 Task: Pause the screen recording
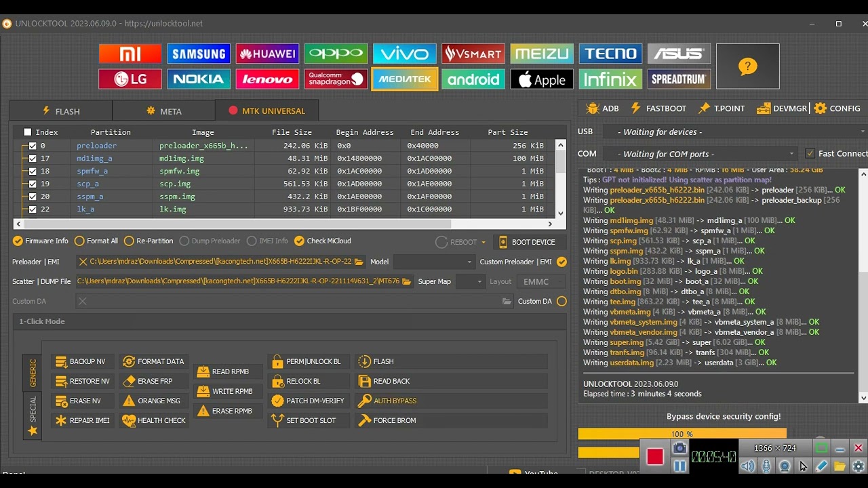coord(679,466)
